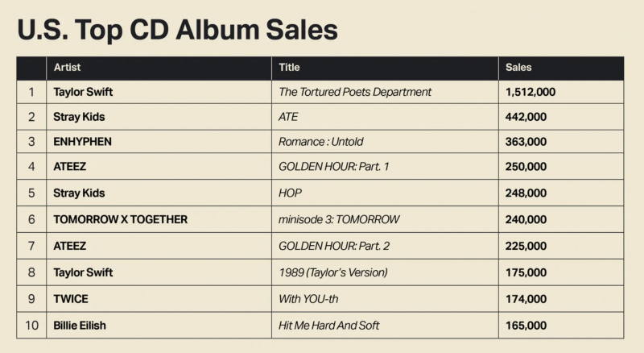Click '1989 (Taylor's Version)' title

(x=333, y=272)
